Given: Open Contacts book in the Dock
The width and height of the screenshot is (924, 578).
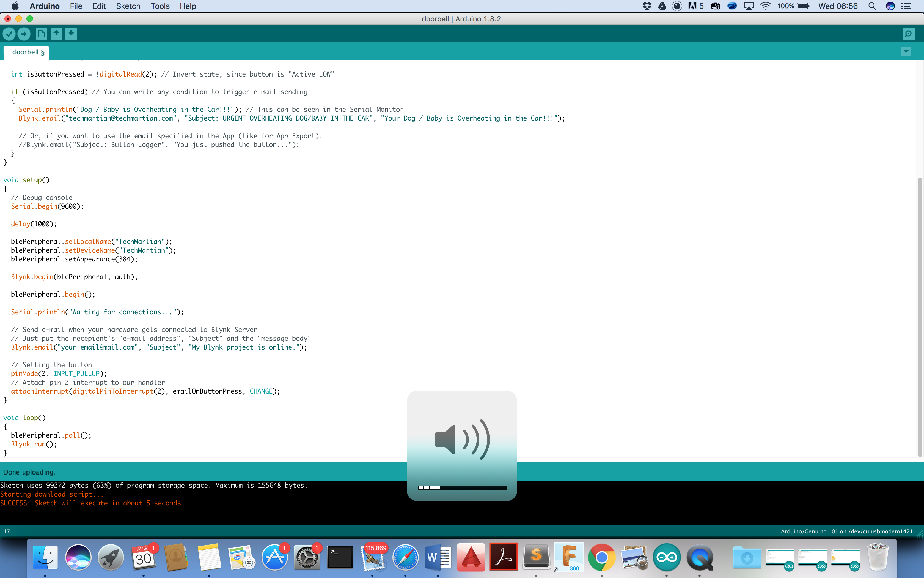Looking at the screenshot, I should pos(176,557).
